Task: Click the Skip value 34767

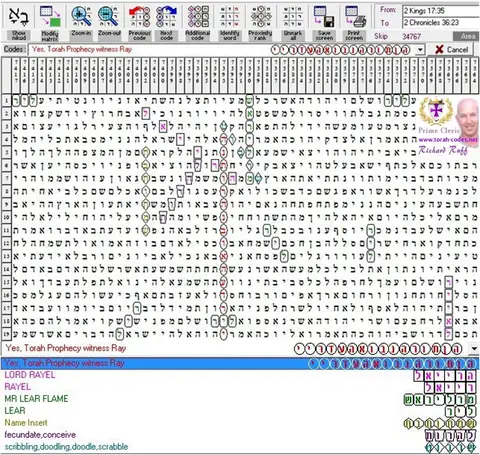Action: click(411, 36)
